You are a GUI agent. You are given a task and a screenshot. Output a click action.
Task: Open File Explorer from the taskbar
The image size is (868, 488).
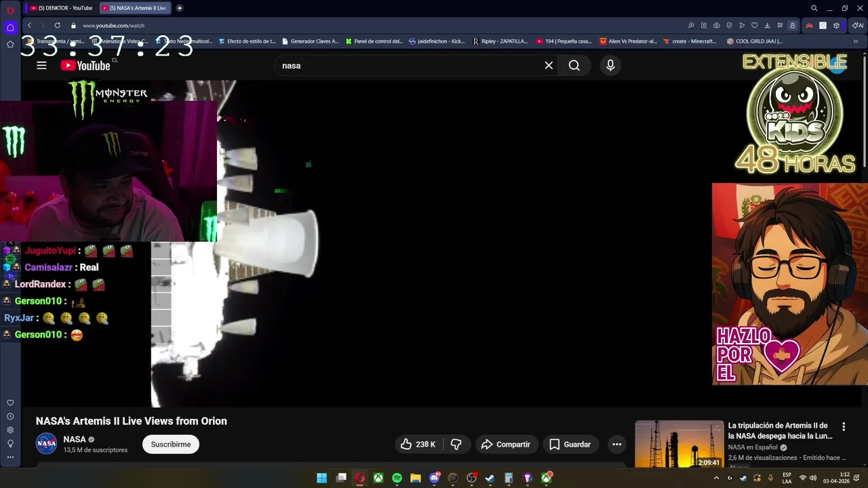pyautogui.click(x=416, y=478)
